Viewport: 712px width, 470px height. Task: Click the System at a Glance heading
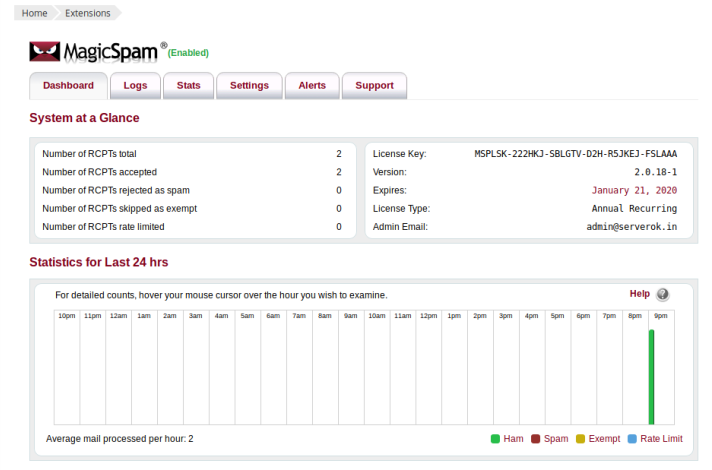coord(84,118)
